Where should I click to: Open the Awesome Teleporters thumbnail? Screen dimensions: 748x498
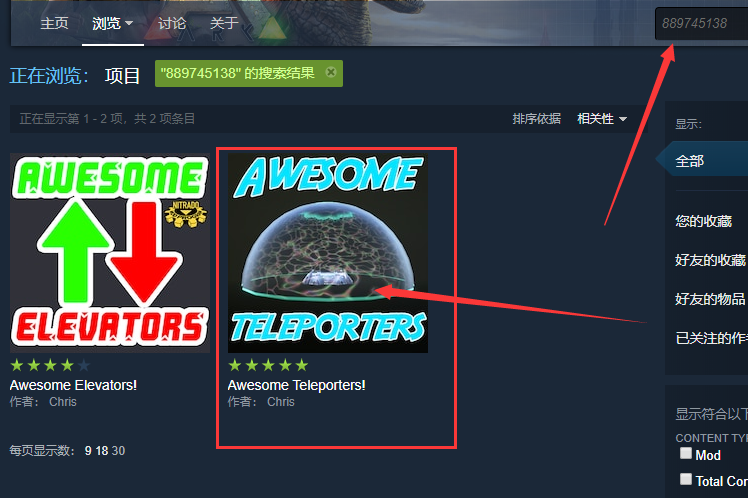tap(328, 253)
